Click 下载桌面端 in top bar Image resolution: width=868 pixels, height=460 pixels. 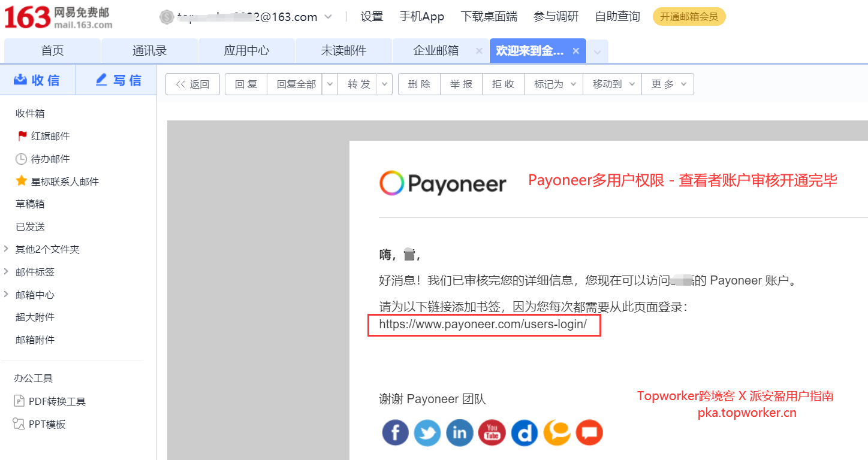(x=489, y=17)
